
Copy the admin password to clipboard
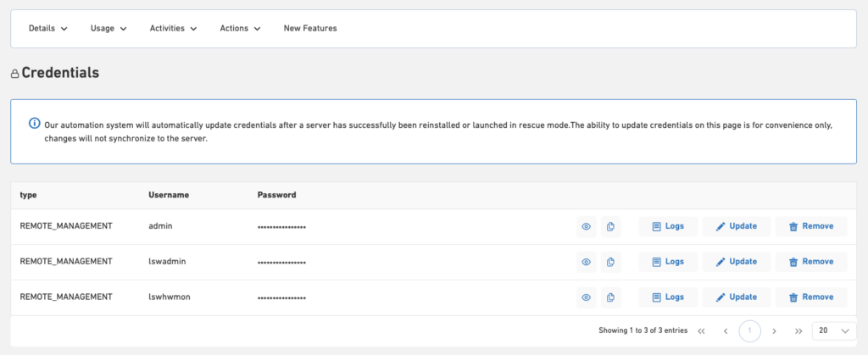point(610,226)
